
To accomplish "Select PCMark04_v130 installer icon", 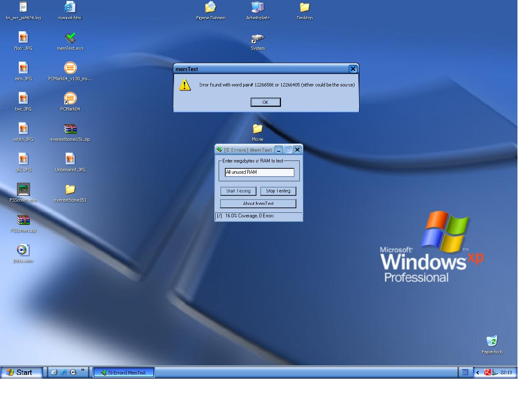I will 70,72.
